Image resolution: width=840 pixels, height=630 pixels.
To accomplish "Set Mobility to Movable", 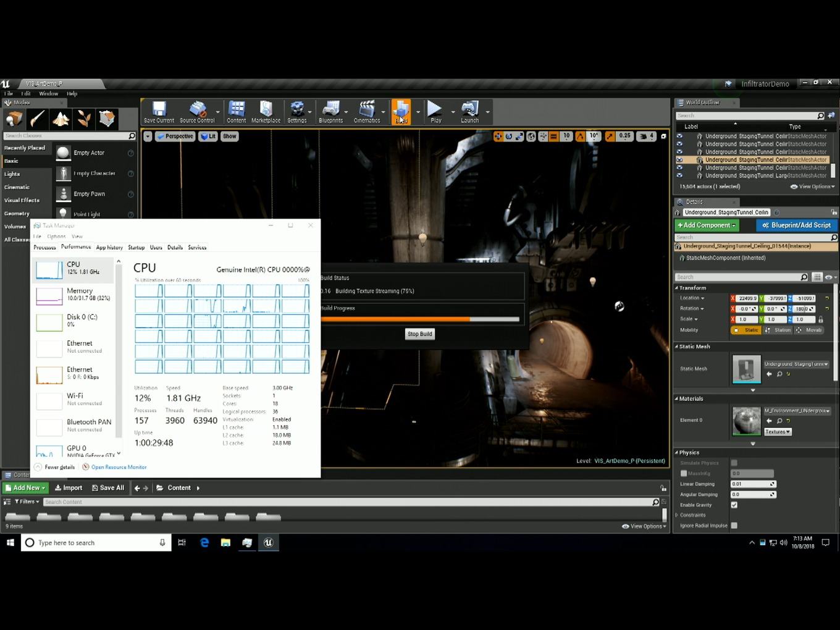I will [x=809, y=330].
